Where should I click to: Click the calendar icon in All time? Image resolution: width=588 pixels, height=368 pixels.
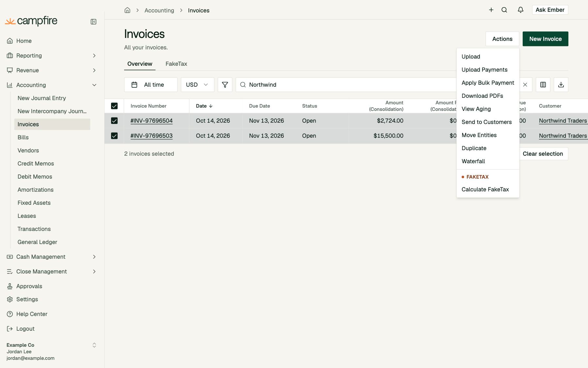[134, 85]
